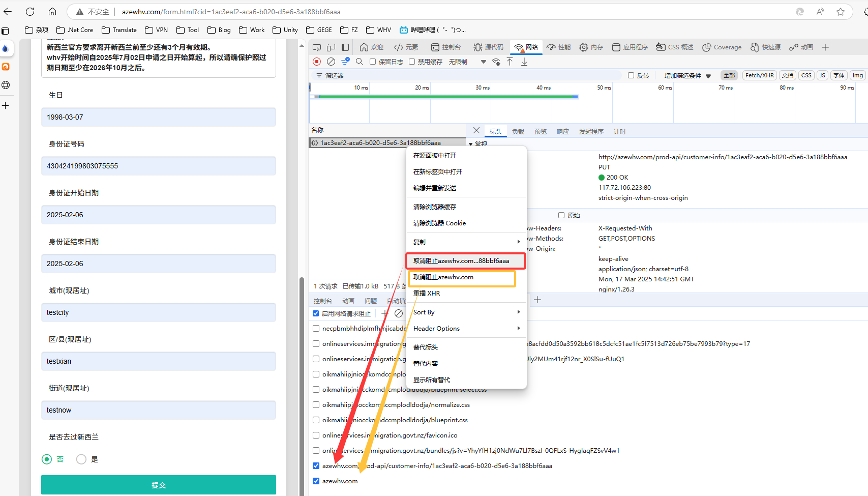Stop recording network log
The height and width of the screenshot is (496, 868).
[317, 62]
